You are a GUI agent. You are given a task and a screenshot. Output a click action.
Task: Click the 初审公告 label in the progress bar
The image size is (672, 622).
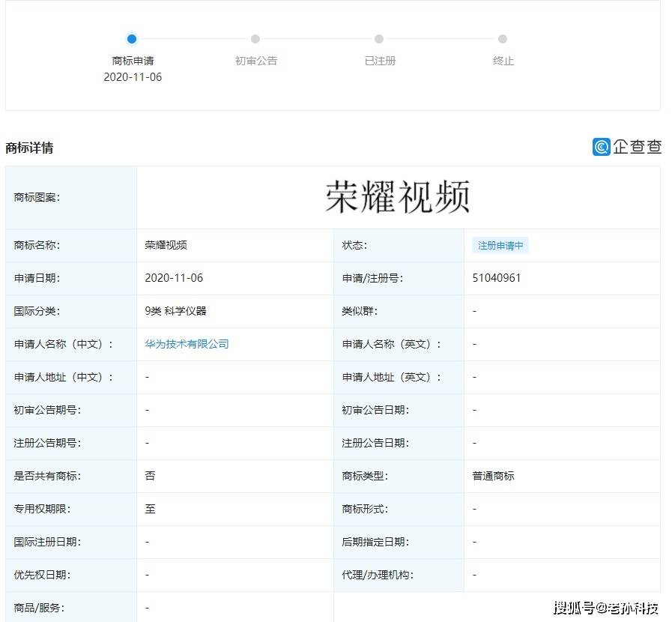255,61
